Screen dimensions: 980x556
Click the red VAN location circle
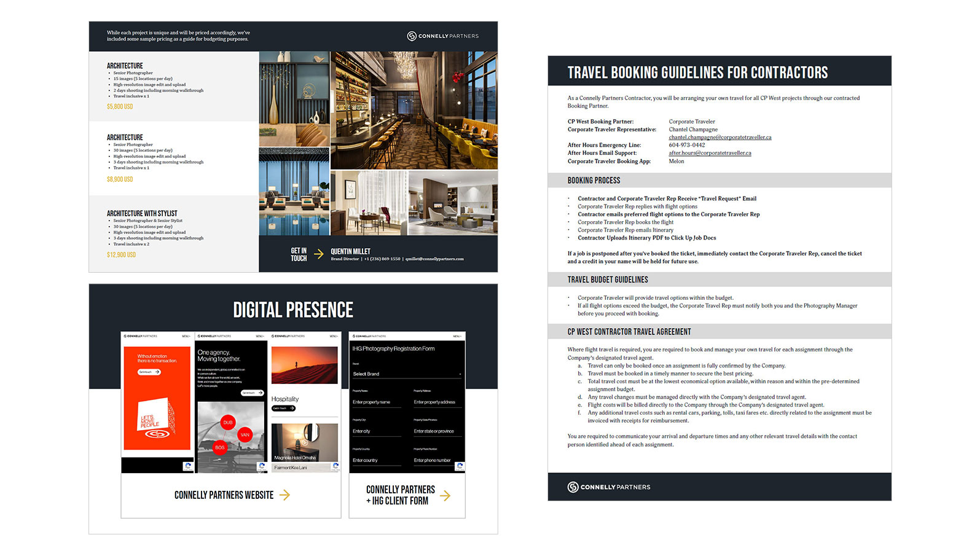pos(245,435)
